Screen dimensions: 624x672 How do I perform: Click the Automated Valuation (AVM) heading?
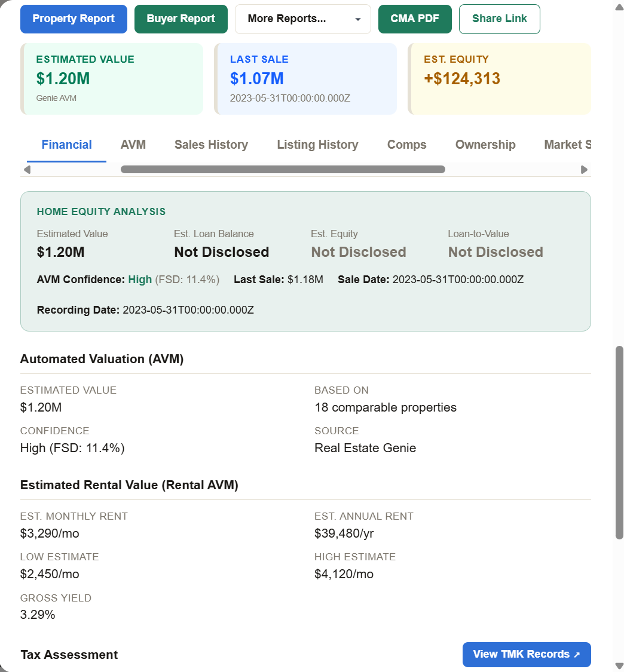(x=102, y=359)
